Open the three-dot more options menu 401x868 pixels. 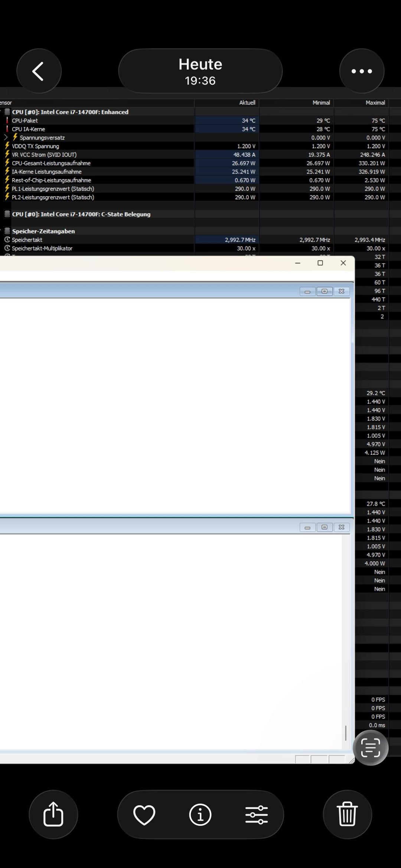point(362,71)
